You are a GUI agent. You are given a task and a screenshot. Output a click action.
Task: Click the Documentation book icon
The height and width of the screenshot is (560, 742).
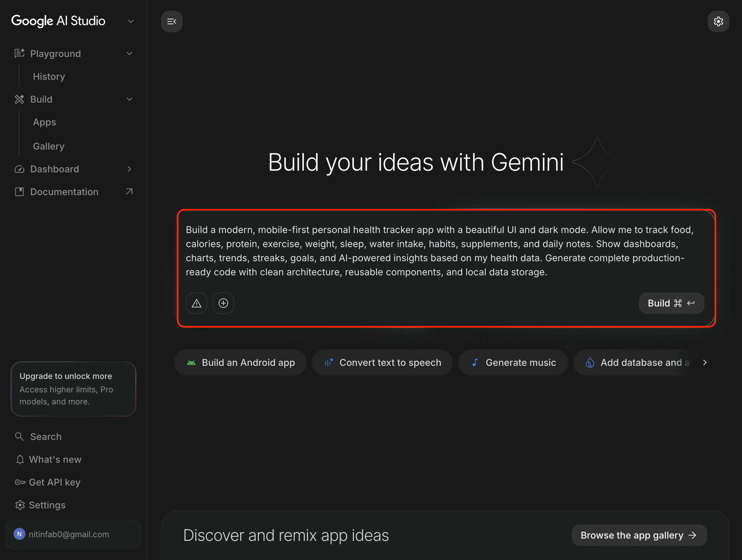pos(19,192)
